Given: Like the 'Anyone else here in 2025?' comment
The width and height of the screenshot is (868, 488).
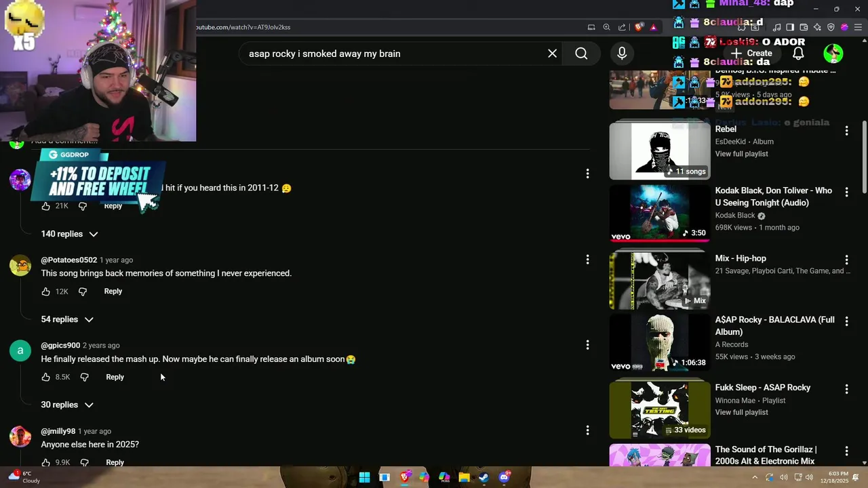Looking at the screenshot, I should tap(45, 462).
